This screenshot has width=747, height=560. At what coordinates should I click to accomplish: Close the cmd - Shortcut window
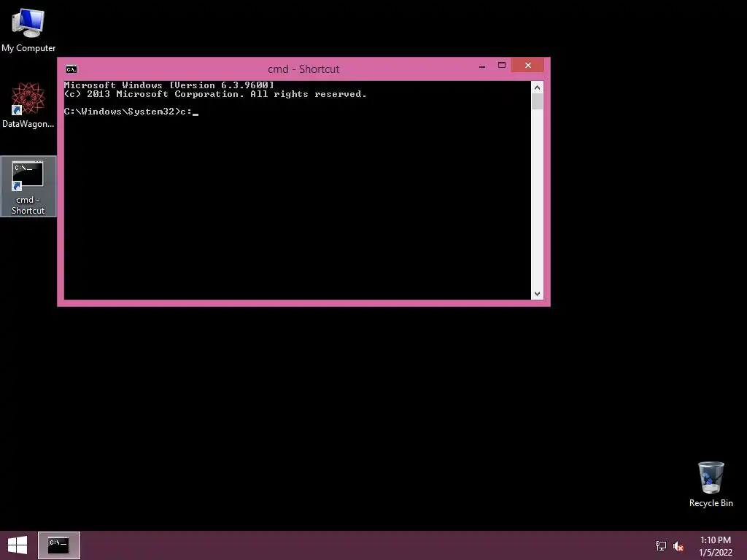click(528, 65)
